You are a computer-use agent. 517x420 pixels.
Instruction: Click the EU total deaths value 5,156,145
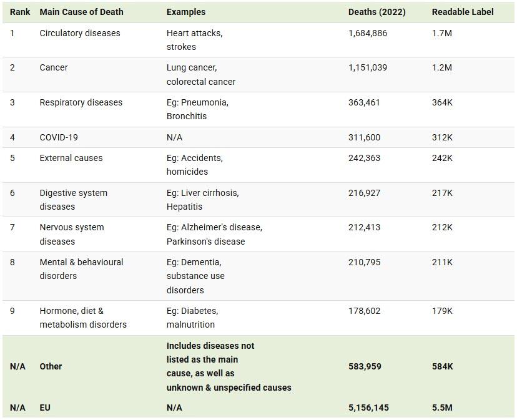click(x=368, y=408)
